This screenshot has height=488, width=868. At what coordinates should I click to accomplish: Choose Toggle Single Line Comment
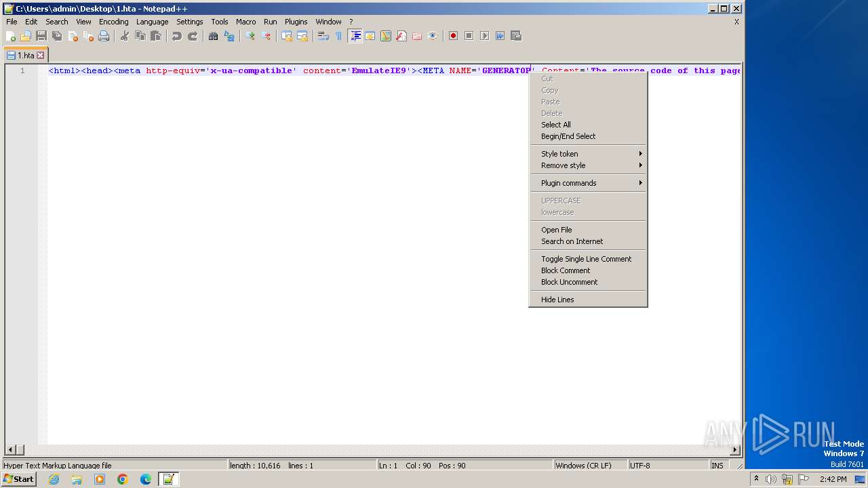(588, 259)
